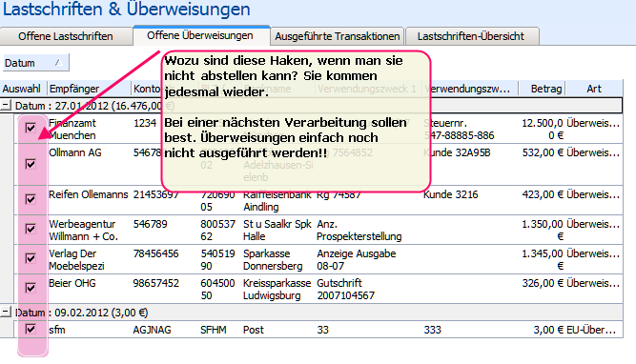Toggle the Reifen Ollemanns checkbox
Screen dimensions: 636x364
(x=31, y=199)
